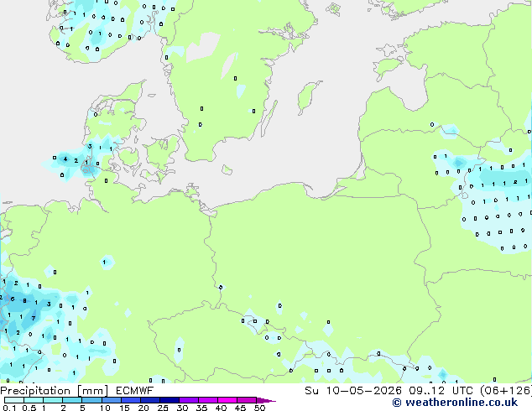Click the "40" legend scale label

pos(221,408)
